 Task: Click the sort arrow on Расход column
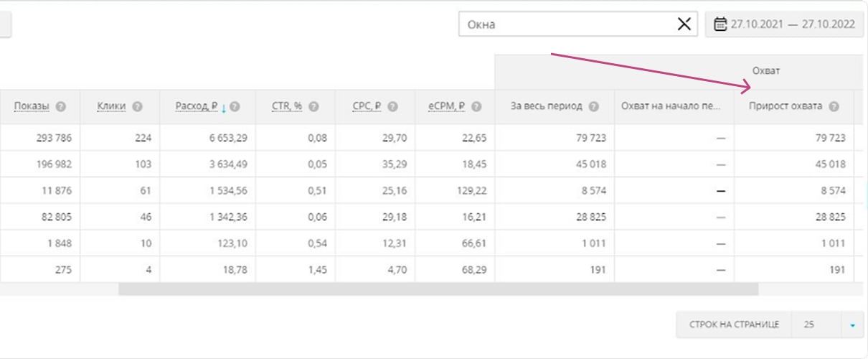click(224, 108)
